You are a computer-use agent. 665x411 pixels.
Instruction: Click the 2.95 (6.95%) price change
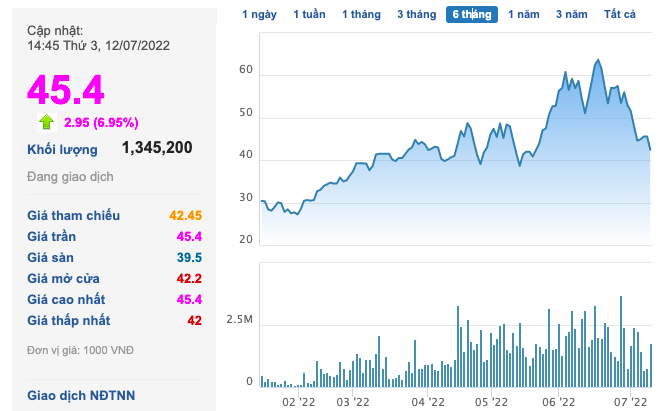pyautogui.click(x=100, y=122)
